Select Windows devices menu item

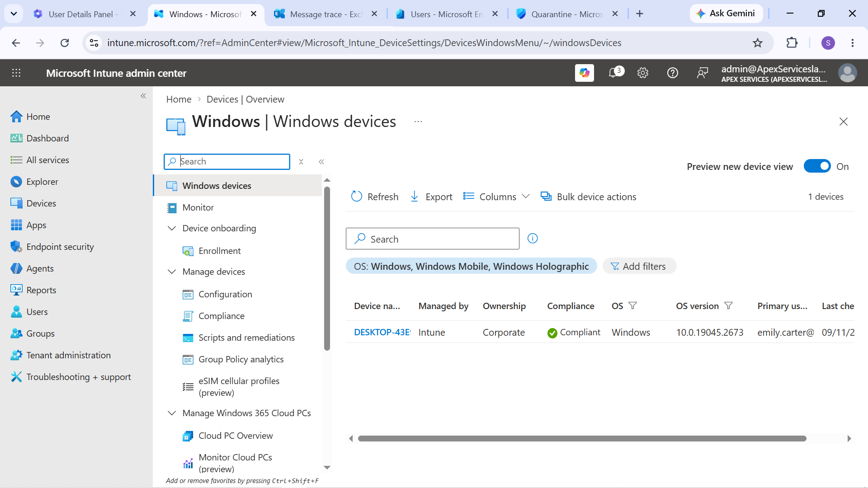pyautogui.click(x=238, y=186)
